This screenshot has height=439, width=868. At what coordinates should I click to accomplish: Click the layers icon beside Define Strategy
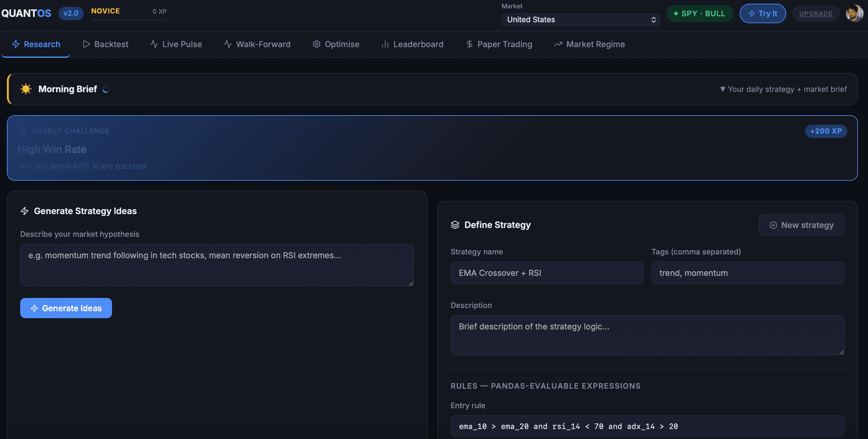point(455,225)
